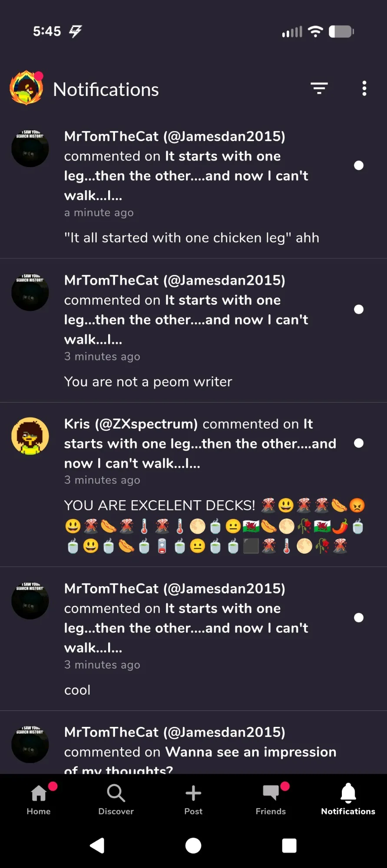The image size is (387, 868).
Task: Mark the "chicken leg" notification as read
Action: [x=358, y=165]
